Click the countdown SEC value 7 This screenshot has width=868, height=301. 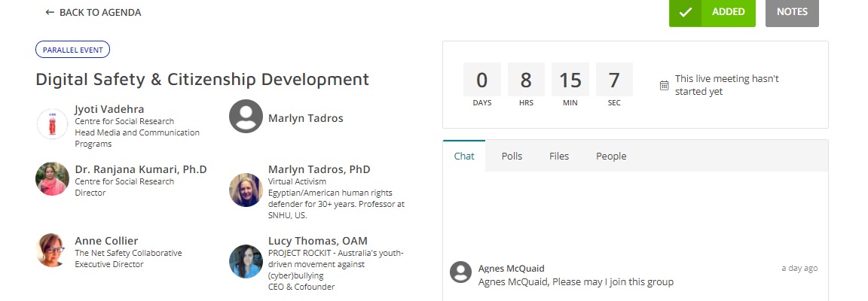coord(614,81)
